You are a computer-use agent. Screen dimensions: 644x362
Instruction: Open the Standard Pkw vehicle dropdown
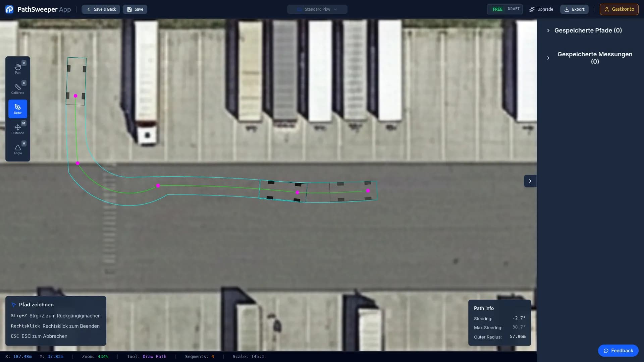(x=317, y=9)
